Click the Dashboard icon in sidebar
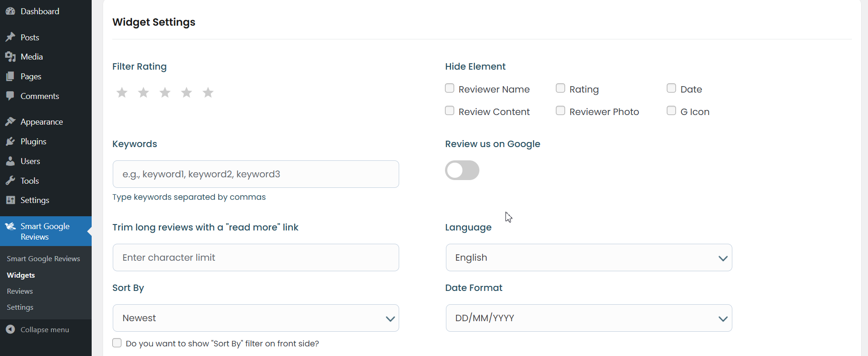 11,11
